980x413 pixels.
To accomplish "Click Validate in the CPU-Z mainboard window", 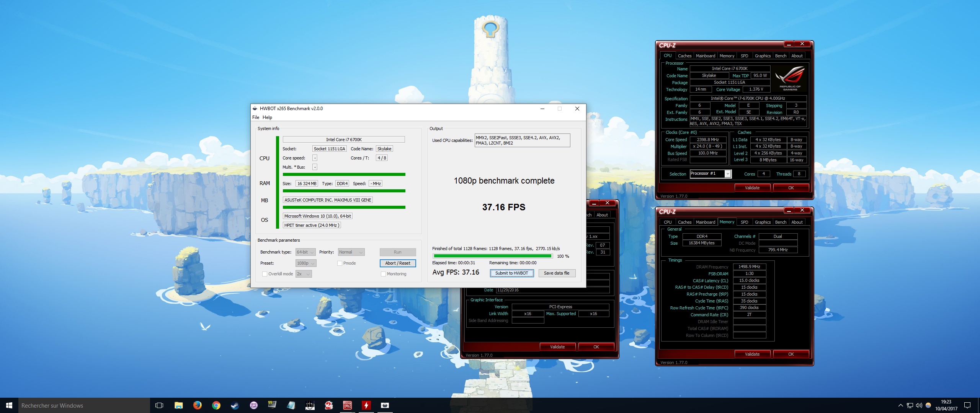I will coord(557,347).
